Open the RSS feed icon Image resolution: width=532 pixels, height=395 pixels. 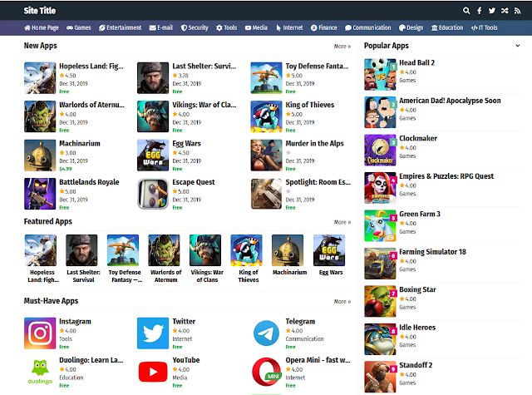(517, 11)
